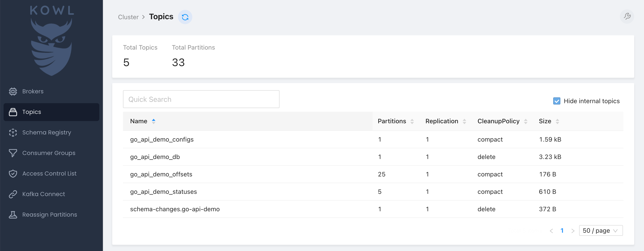Open topic go_api_demo_offsets
Image resolution: width=644 pixels, height=251 pixels.
(x=161, y=174)
